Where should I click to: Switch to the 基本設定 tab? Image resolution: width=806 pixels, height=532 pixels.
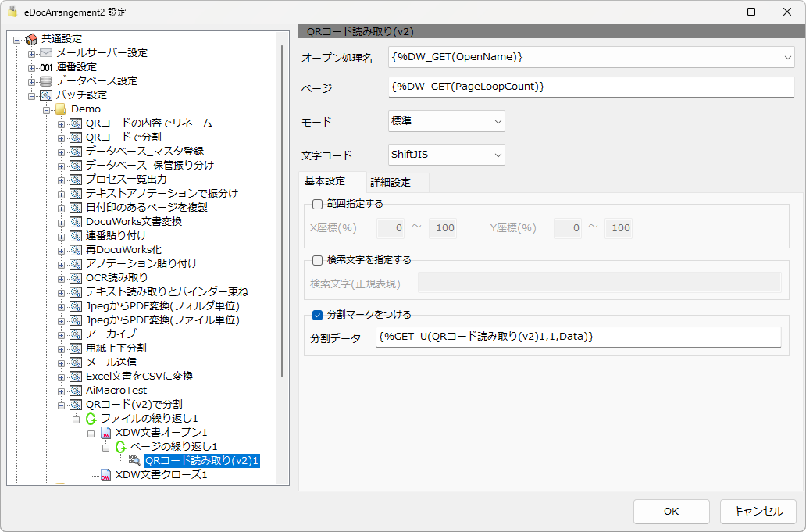325,181
